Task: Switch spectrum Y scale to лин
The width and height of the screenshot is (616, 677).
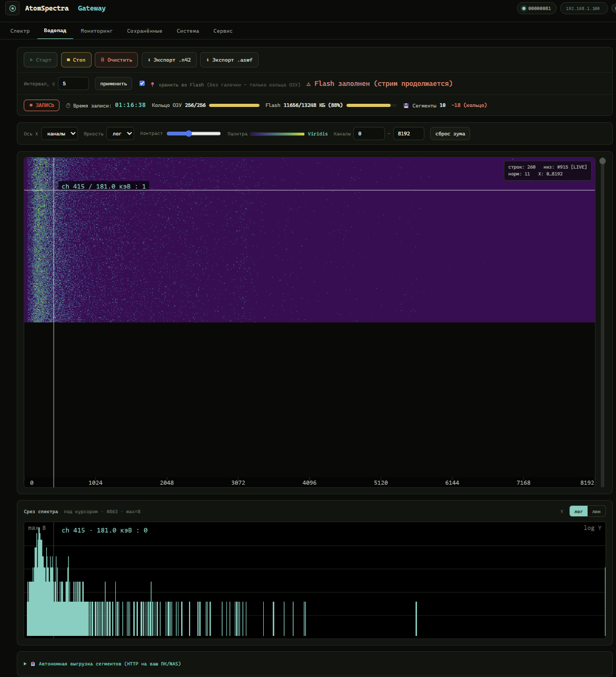Action: (x=596, y=511)
